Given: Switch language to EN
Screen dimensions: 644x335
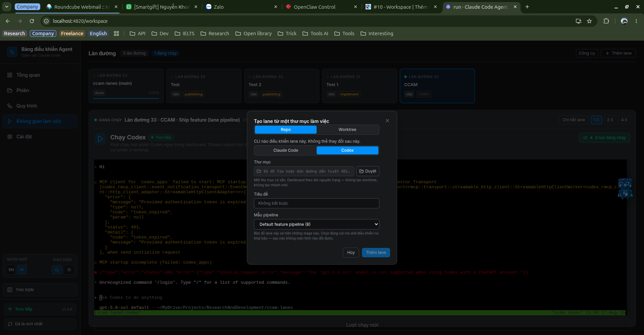Looking at the screenshot, I should click(11, 270).
